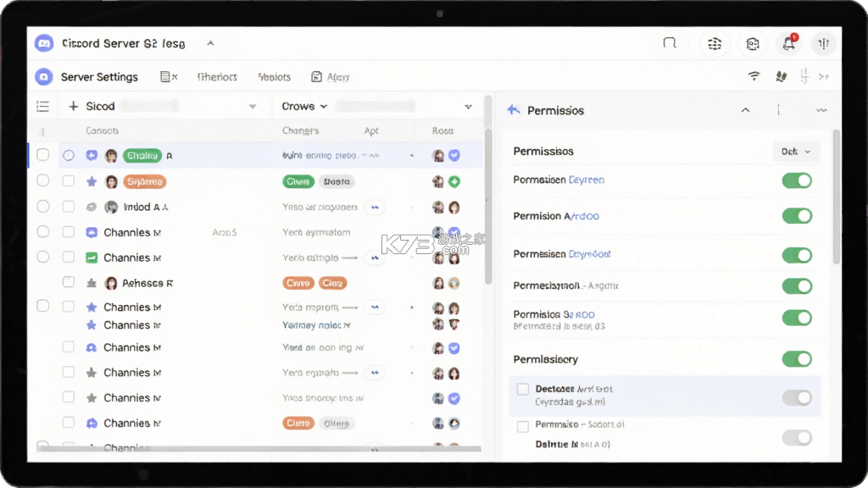Toggle the Permesisen Dnyrebod switch
The image size is (868, 488).
click(797, 255)
